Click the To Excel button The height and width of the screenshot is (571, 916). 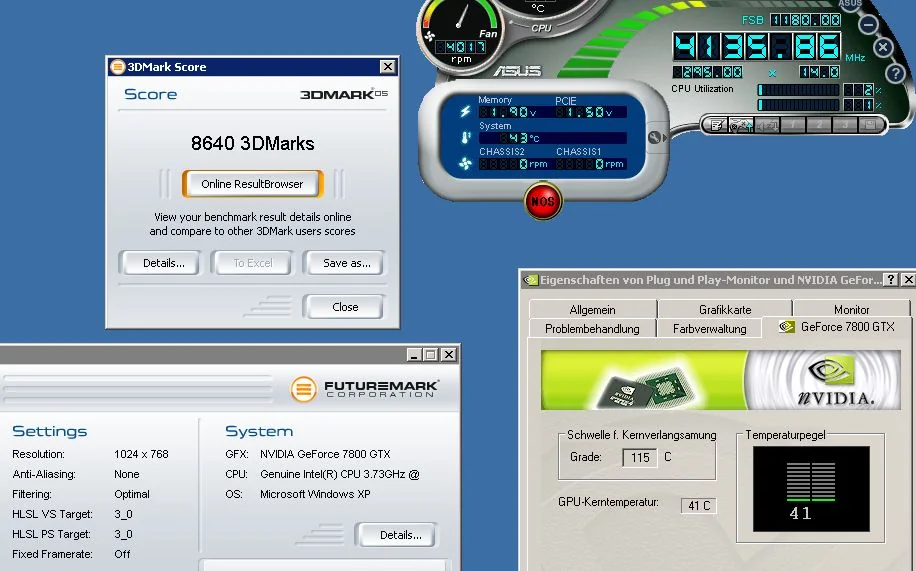point(252,263)
